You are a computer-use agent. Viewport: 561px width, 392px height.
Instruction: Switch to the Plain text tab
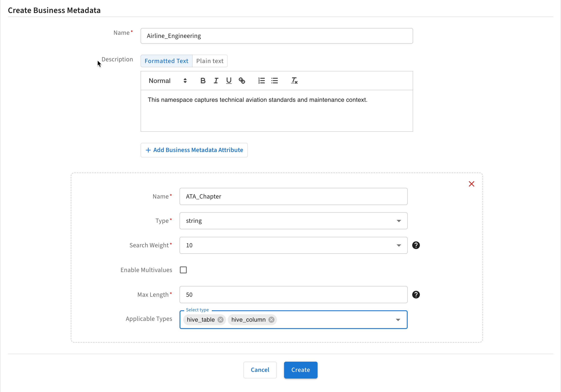(x=210, y=61)
